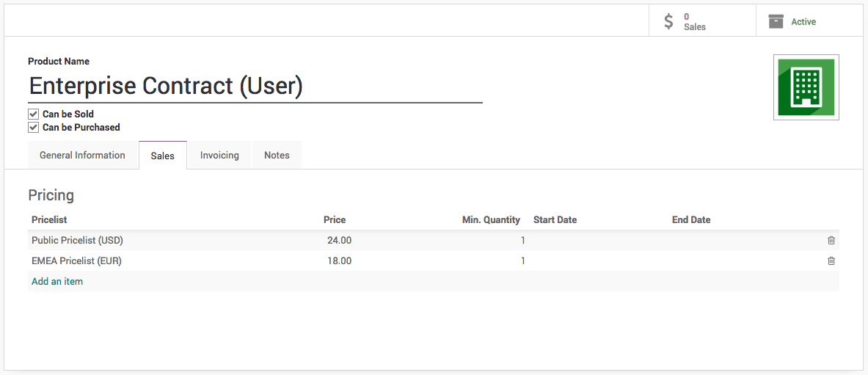This screenshot has height=375, width=868.
Task: Open the General Information tab
Action: click(82, 156)
